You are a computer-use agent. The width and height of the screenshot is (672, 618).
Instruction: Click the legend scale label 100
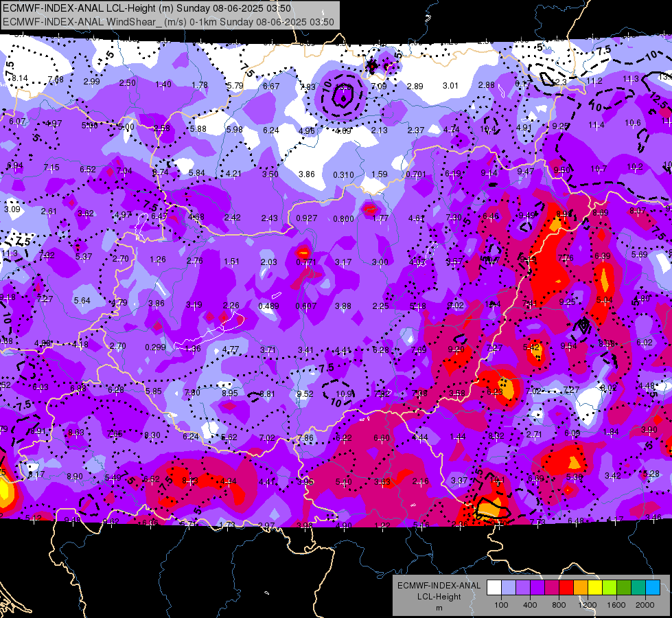(501, 605)
